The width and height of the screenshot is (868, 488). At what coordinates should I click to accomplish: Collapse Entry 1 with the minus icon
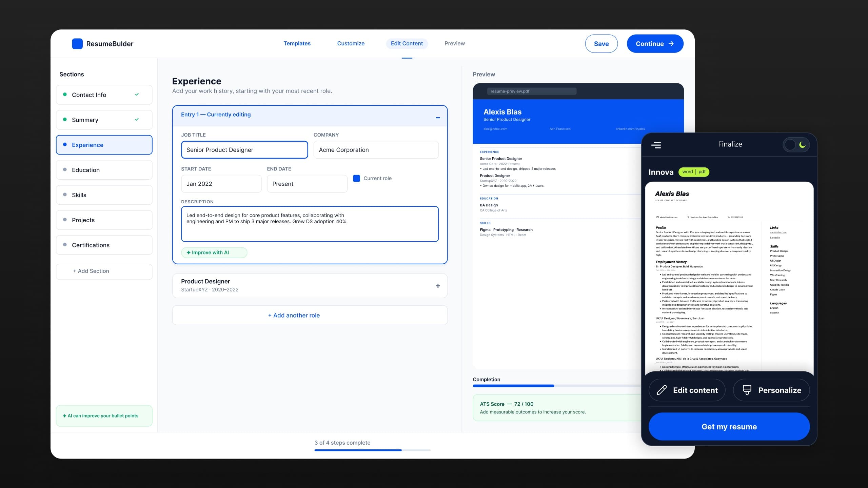coord(438,118)
